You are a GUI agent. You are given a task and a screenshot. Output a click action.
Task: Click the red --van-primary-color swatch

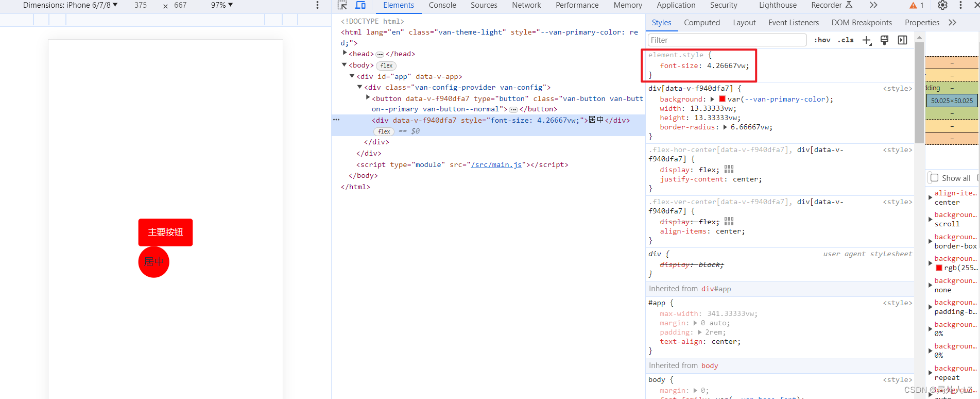(722, 99)
